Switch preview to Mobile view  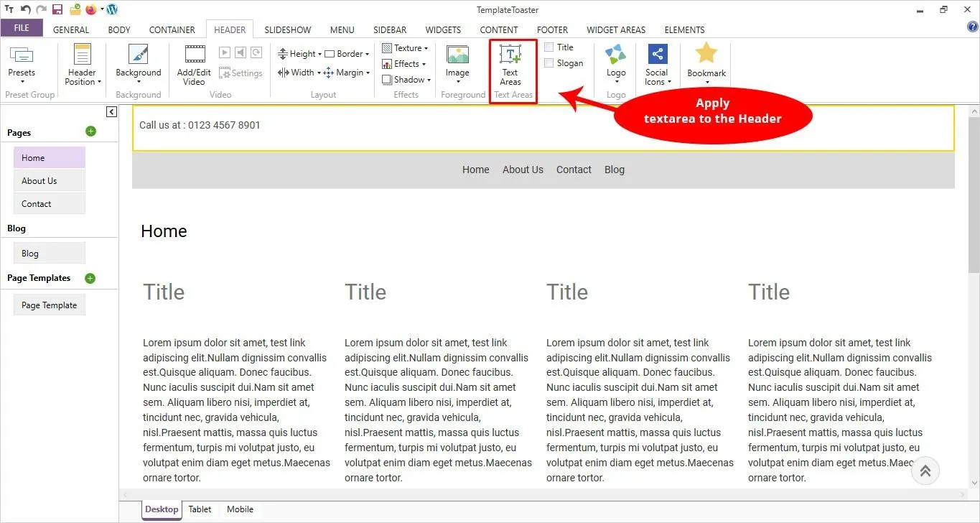tap(239, 509)
